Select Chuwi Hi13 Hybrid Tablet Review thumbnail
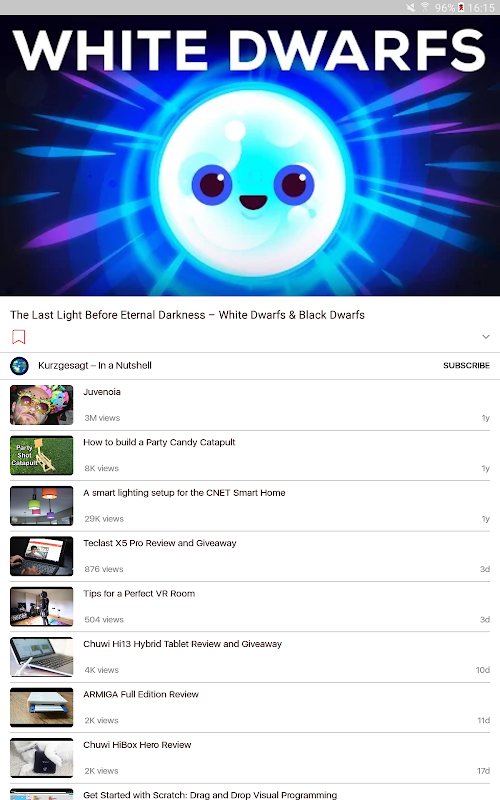Image resolution: width=500 pixels, height=800 pixels. (x=41, y=657)
